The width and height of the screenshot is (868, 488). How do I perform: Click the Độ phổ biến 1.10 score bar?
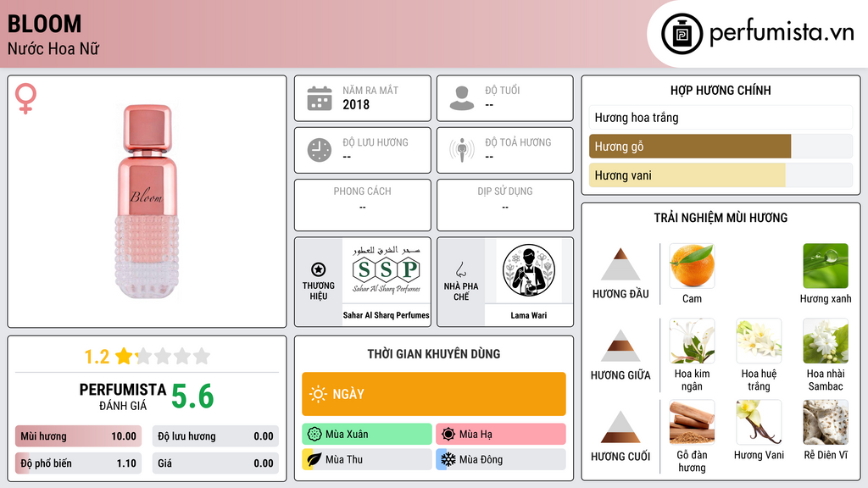tap(78, 463)
